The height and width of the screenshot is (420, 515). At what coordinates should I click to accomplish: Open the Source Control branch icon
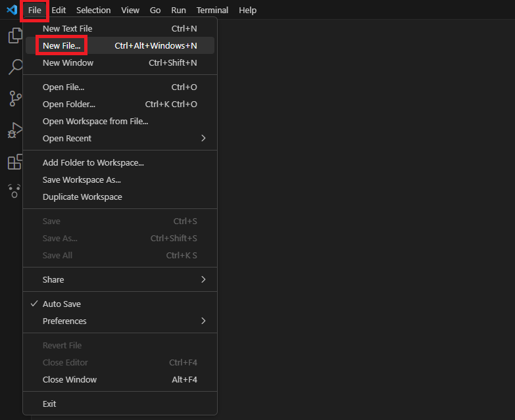14,99
